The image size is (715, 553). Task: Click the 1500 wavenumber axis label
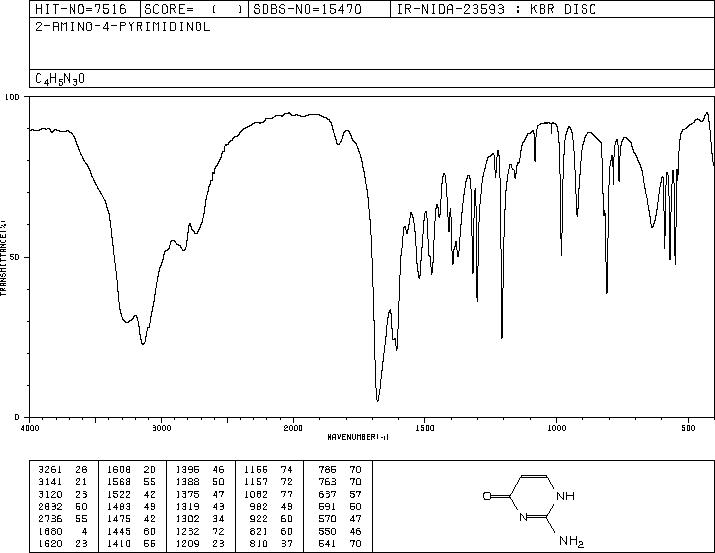425,428
